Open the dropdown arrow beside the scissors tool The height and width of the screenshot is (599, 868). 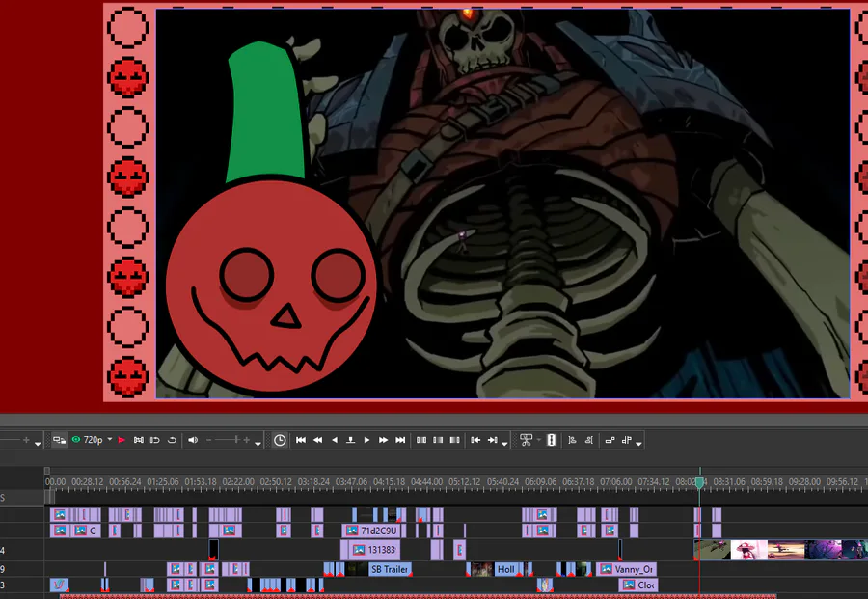538,440
